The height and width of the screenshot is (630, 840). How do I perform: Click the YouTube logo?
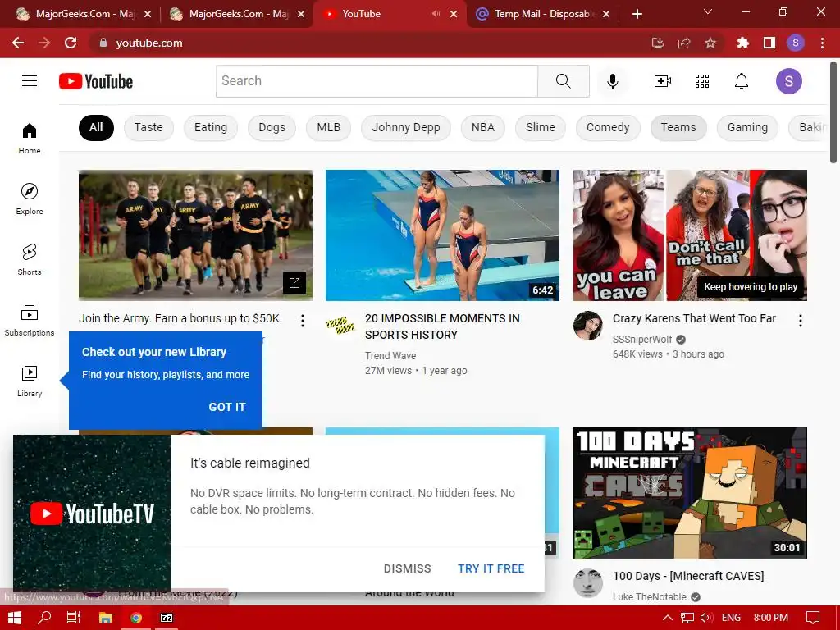[x=96, y=81]
